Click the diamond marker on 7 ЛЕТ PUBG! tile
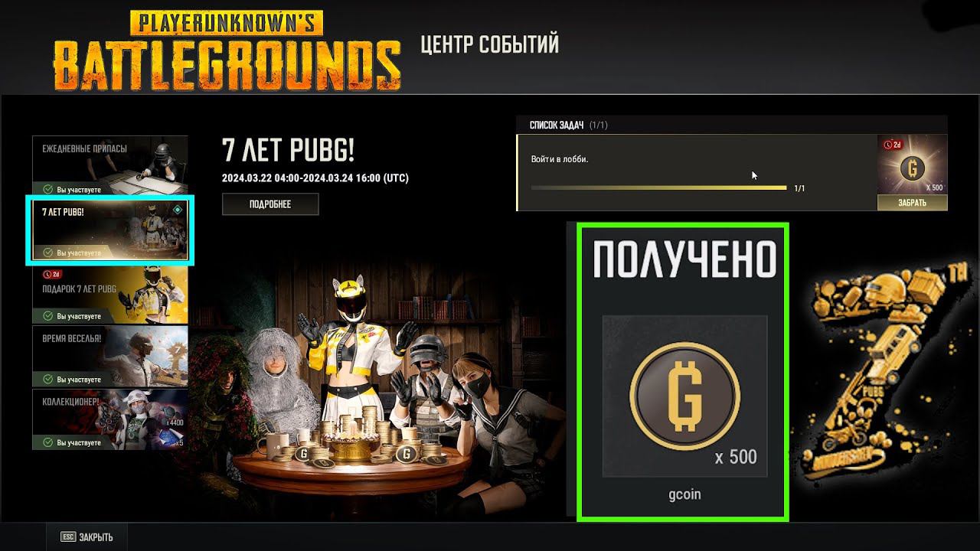Image resolution: width=980 pixels, height=551 pixels. [178, 209]
